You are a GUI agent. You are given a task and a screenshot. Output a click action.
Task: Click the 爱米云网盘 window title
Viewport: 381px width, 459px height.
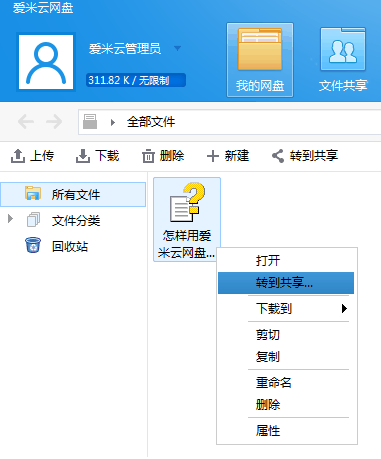[43, 8]
